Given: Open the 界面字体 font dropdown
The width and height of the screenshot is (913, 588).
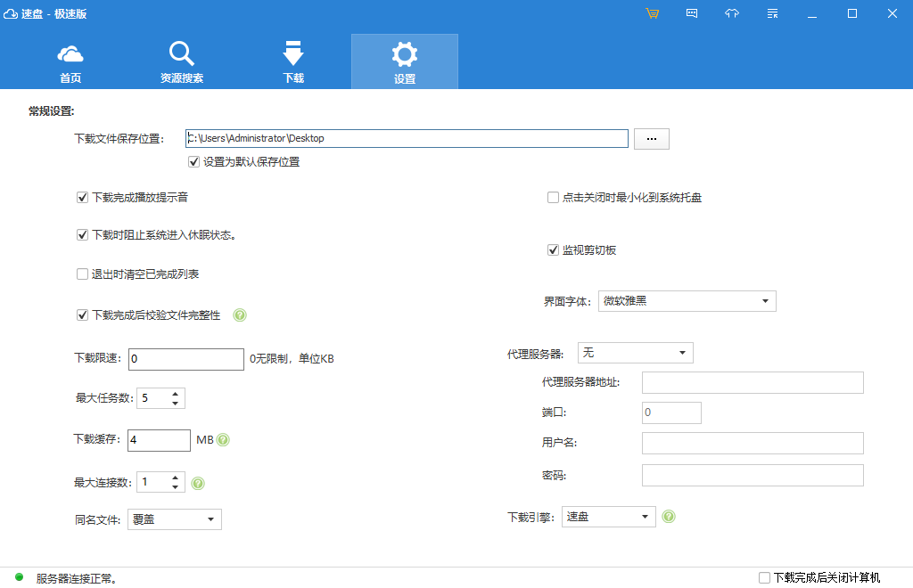Looking at the screenshot, I should point(687,301).
